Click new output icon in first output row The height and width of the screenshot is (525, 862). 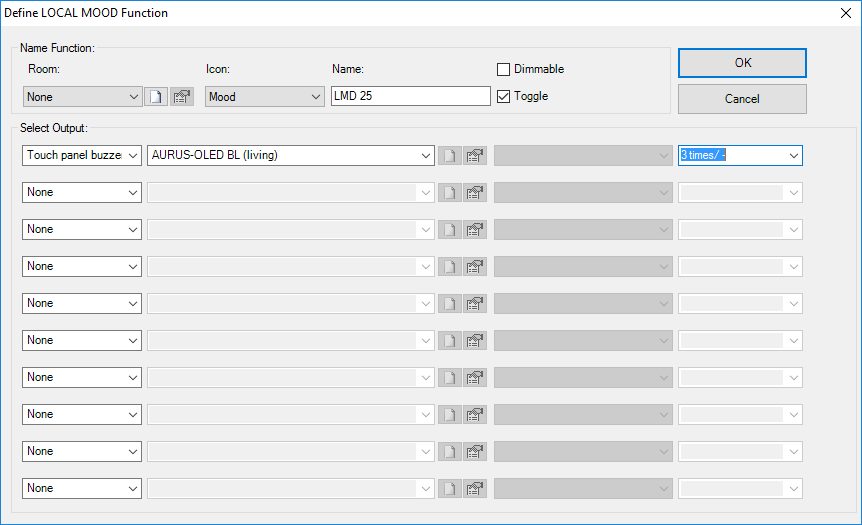coord(450,156)
